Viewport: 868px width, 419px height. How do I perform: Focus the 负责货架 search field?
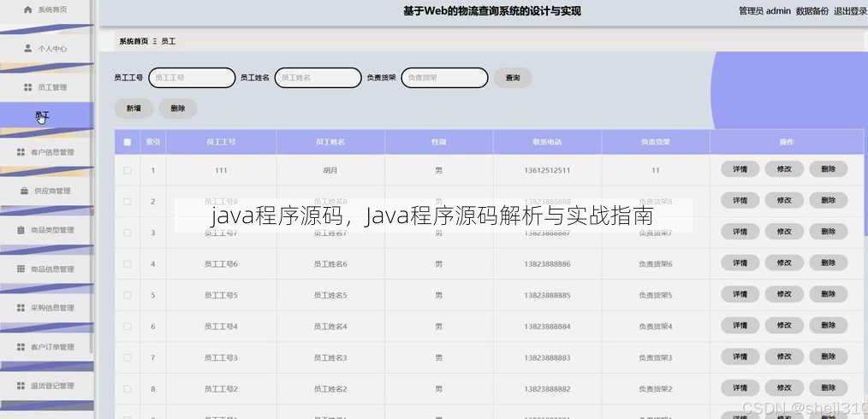pyautogui.click(x=444, y=78)
